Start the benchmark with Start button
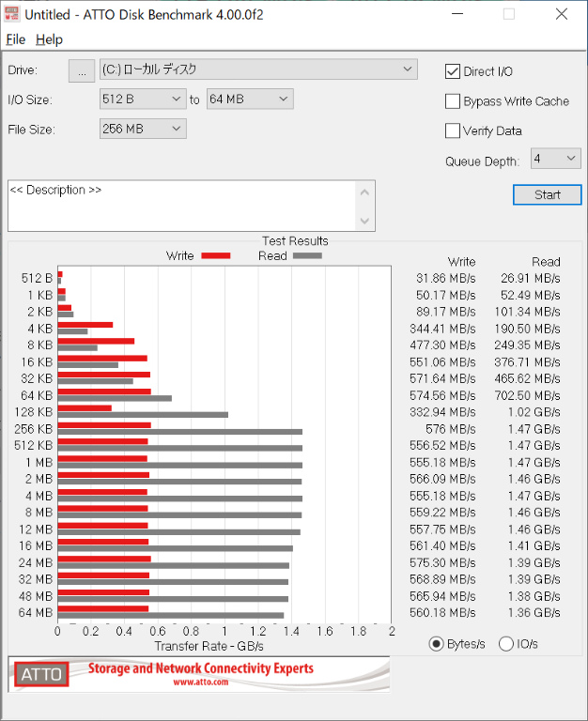This screenshot has height=721, width=588. [547, 195]
